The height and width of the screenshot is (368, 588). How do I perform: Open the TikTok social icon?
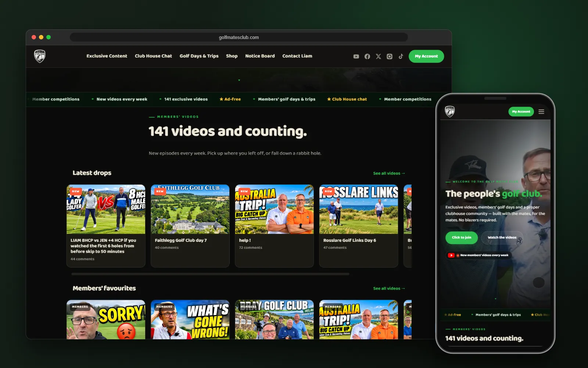(x=401, y=56)
